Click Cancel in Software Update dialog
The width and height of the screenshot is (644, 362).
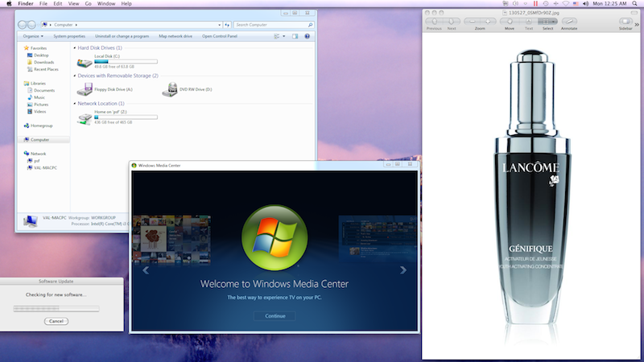coord(56,321)
